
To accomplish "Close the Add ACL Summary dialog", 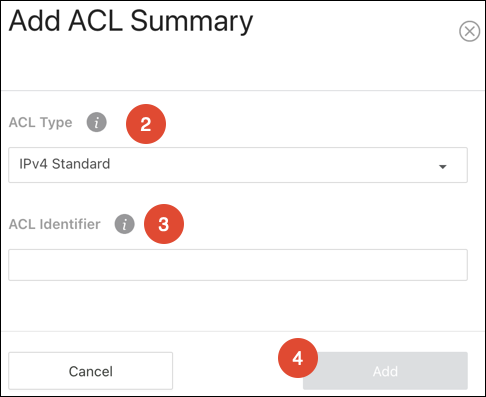I will point(469,31).
